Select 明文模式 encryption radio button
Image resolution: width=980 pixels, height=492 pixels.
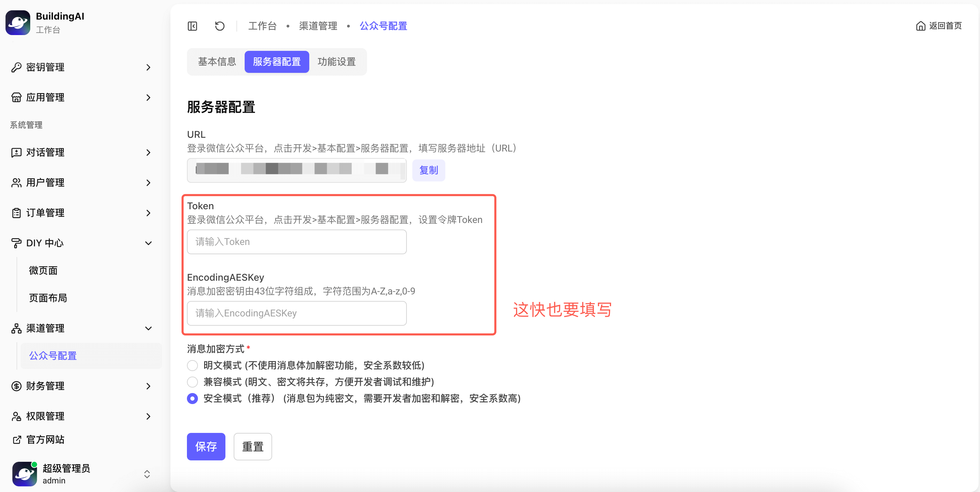click(x=192, y=366)
